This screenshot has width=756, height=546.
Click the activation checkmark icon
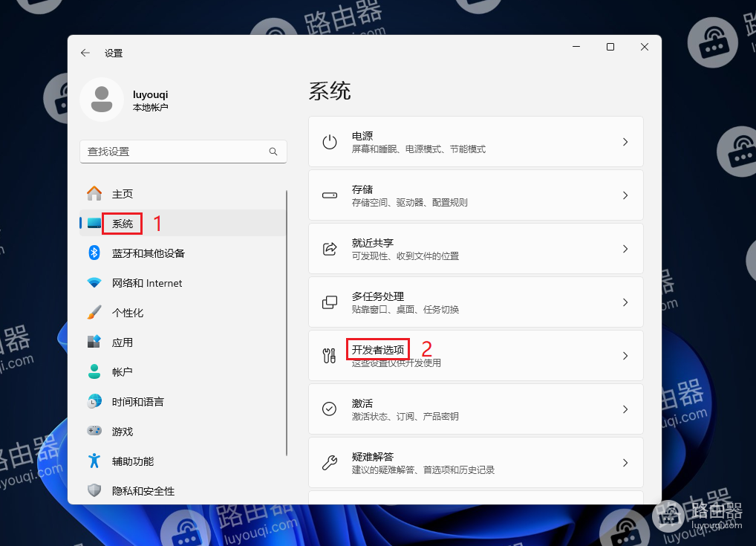pyautogui.click(x=330, y=409)
